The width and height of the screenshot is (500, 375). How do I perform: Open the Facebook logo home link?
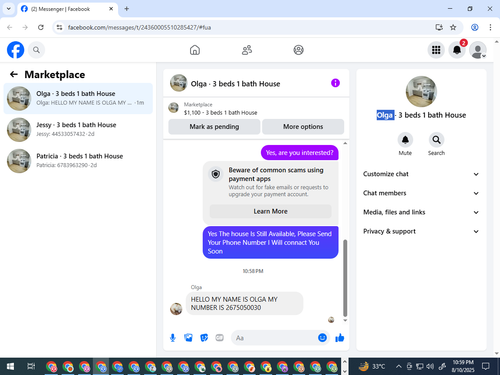point(15,50)
